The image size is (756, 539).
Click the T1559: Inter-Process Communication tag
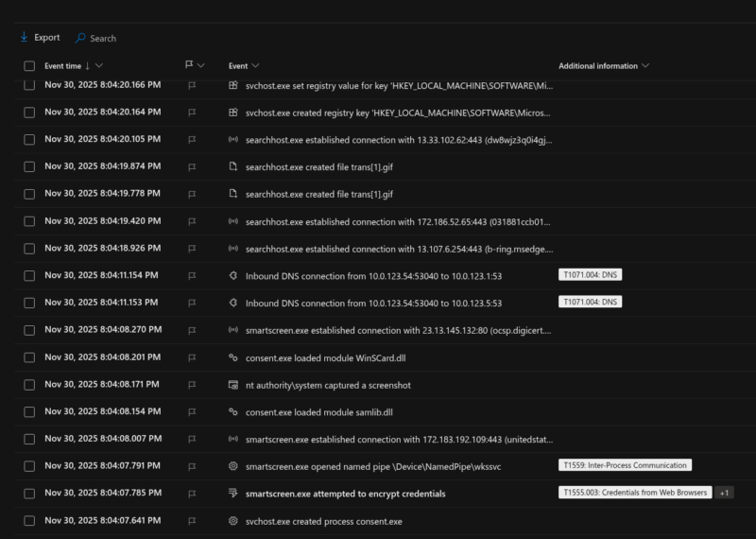point(624,465)
